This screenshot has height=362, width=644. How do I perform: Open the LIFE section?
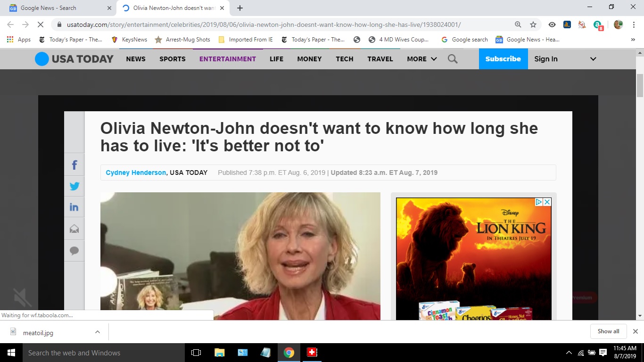click(277, 59)
